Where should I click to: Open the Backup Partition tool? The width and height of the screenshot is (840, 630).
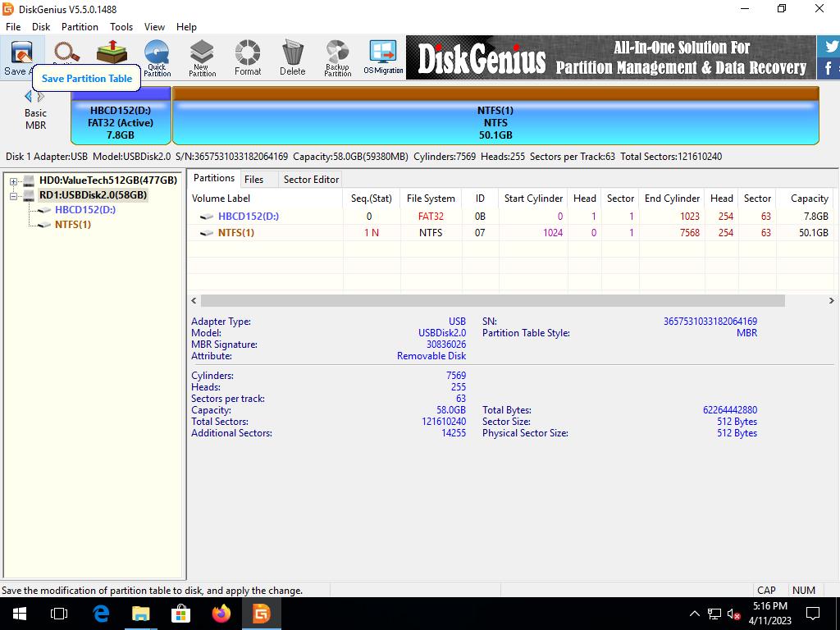pyautogui.click(x=337, y=58)
